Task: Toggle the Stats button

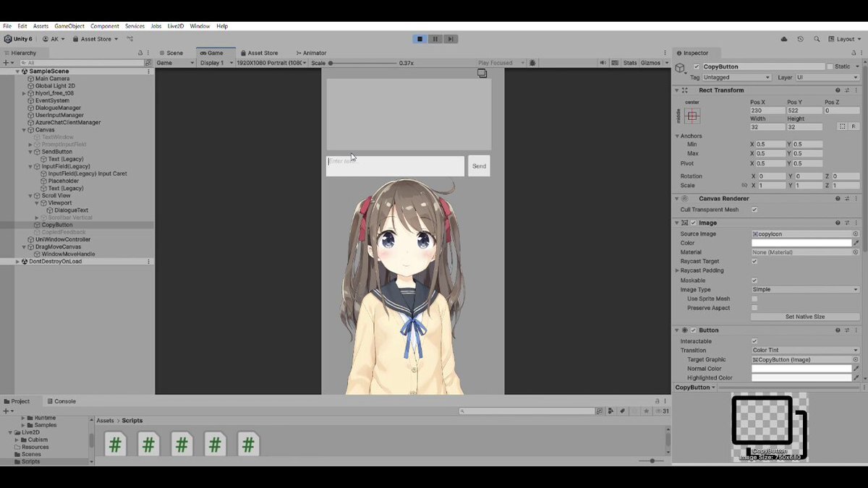Action: pos(630,63)
